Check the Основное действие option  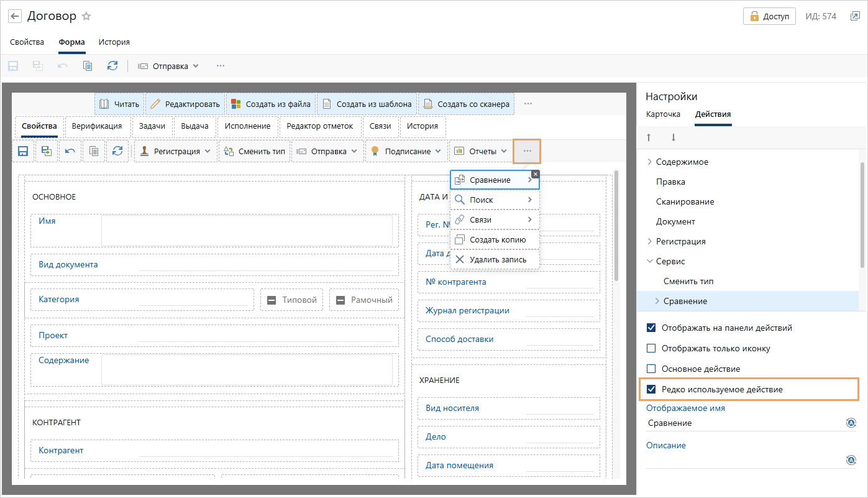tap(651, 369)
